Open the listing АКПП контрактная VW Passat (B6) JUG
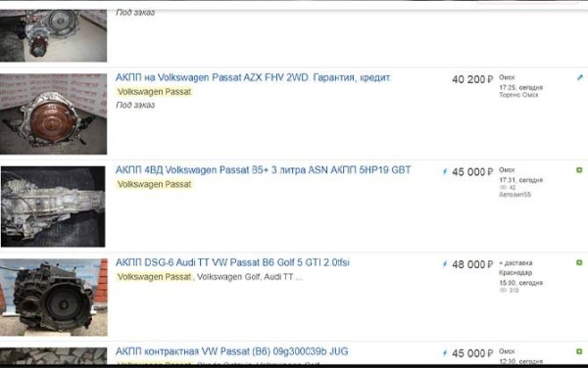The image size is (588, 368). 231,351
